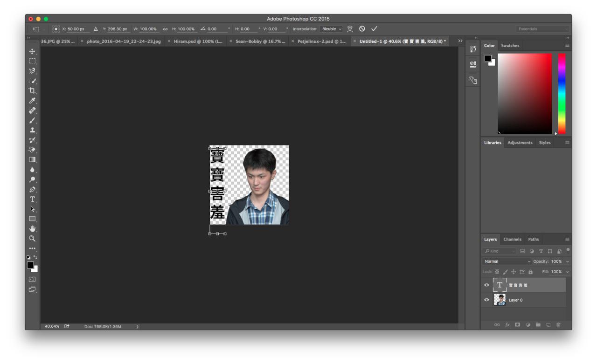Select the Brush tool
The image size is (597, 364).
(x=32, y=120)
